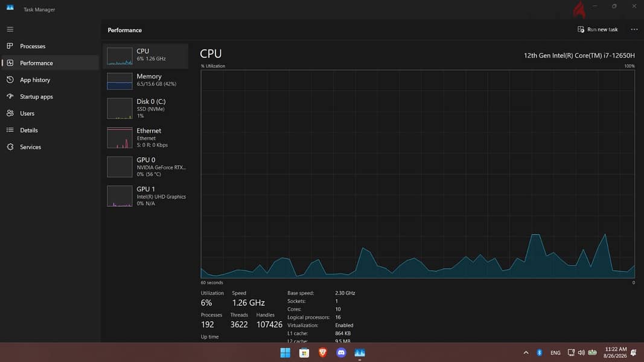Click Task Manager title bar app icon
Viewport: 644px width, 362px height.
click(10, 8)
